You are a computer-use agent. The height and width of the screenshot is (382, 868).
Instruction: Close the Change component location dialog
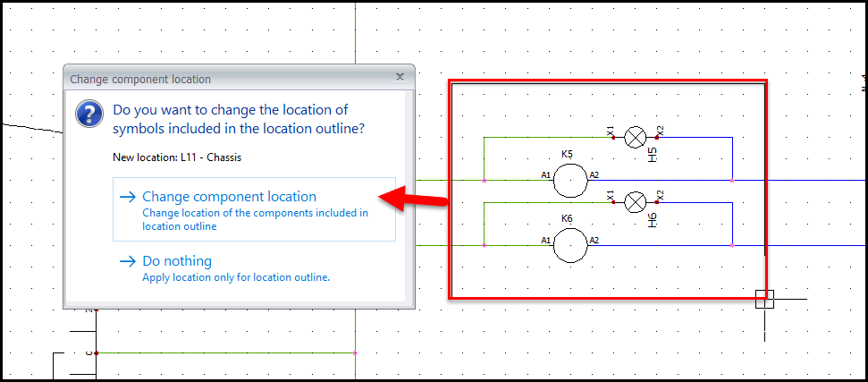click(400, 77)
